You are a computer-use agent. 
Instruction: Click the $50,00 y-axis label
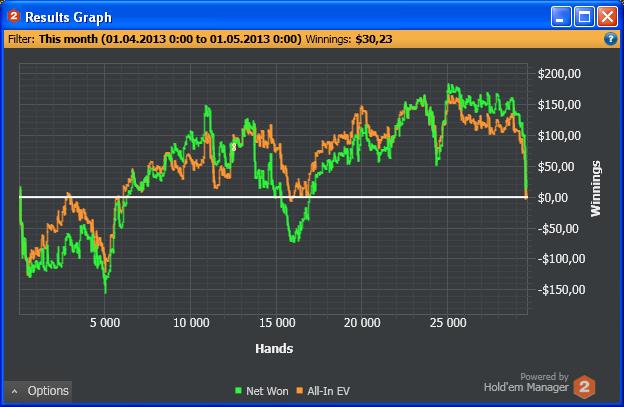point(556,166)
